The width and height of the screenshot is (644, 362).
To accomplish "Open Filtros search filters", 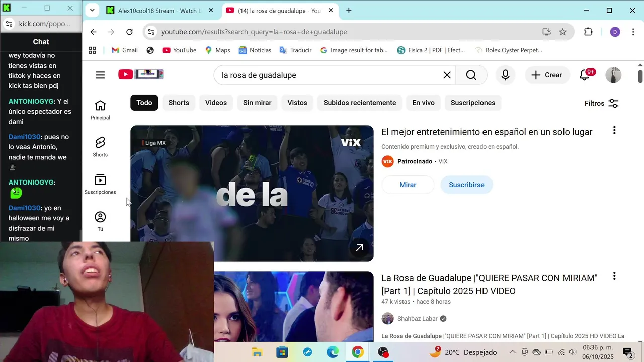I will click(x=601, y=103).
